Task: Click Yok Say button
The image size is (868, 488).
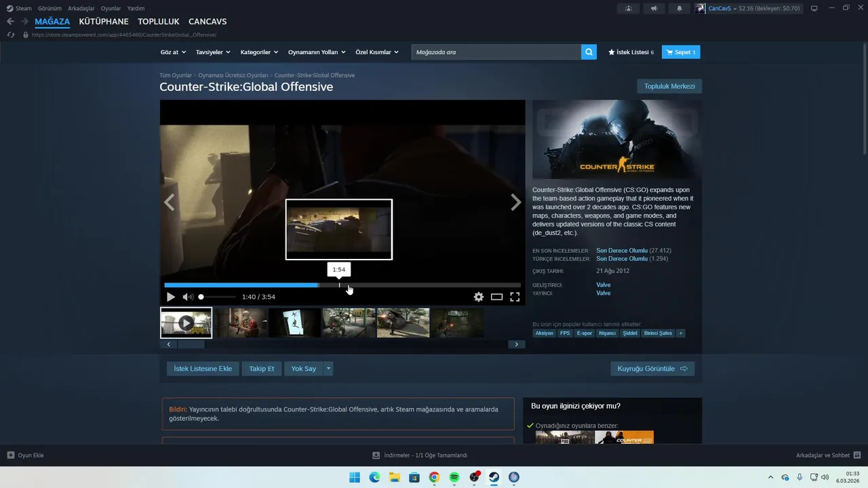Action: click(x=304, y=369)
